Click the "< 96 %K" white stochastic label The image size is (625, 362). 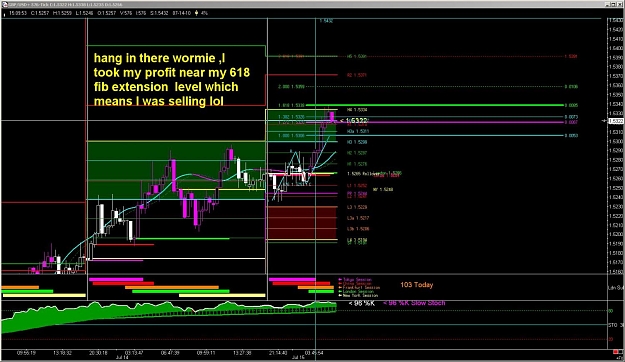tap(362, 303)
